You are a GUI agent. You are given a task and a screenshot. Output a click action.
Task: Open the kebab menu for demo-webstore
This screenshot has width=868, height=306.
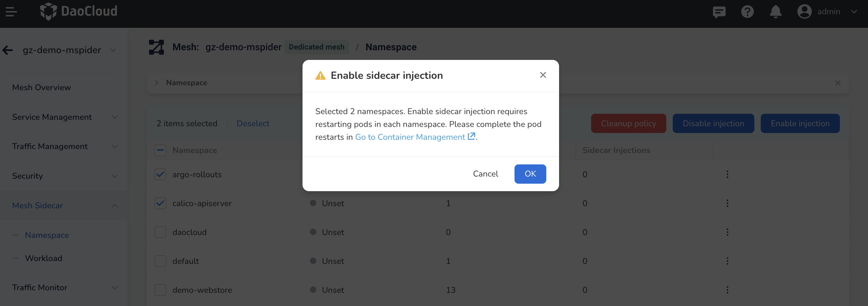727,290
